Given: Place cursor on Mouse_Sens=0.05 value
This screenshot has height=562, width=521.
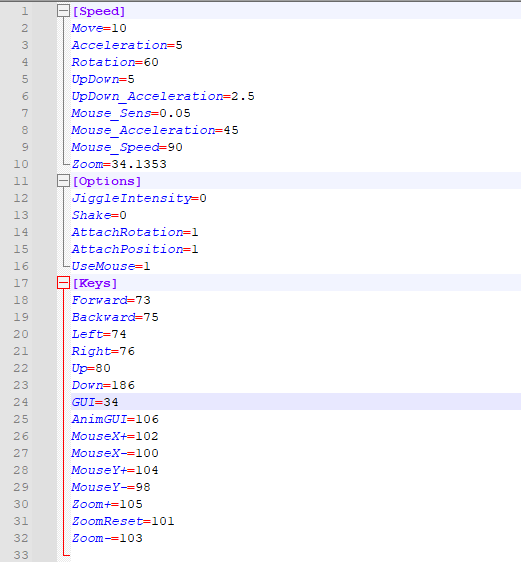Looking at the screenshot, I should 175,113.
